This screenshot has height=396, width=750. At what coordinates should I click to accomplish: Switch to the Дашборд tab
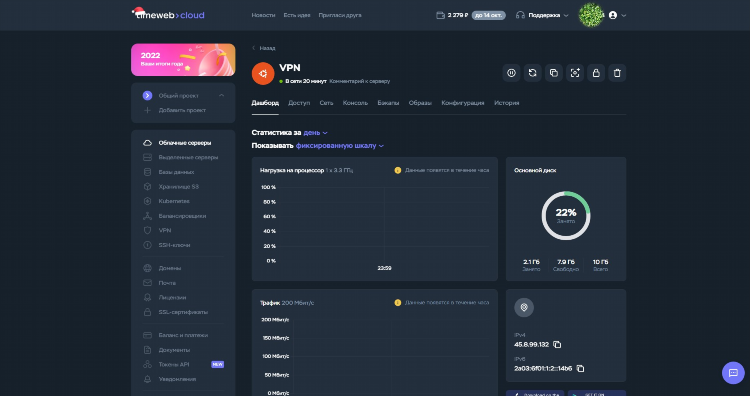(265, 103)
